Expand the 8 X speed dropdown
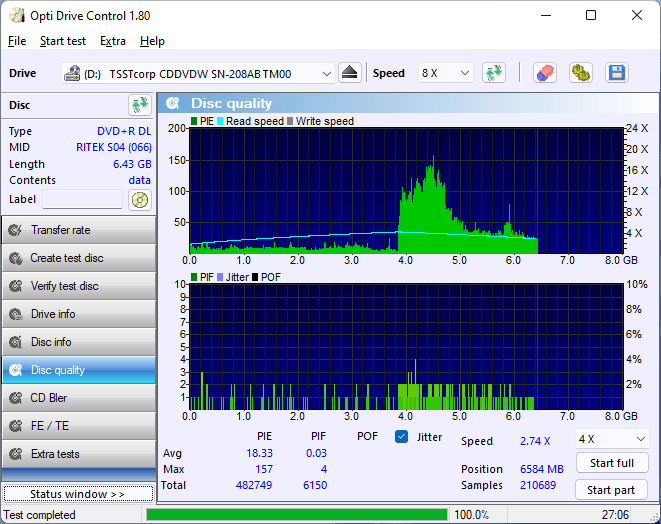The image size is (661, 524). (x=445, y=74)
